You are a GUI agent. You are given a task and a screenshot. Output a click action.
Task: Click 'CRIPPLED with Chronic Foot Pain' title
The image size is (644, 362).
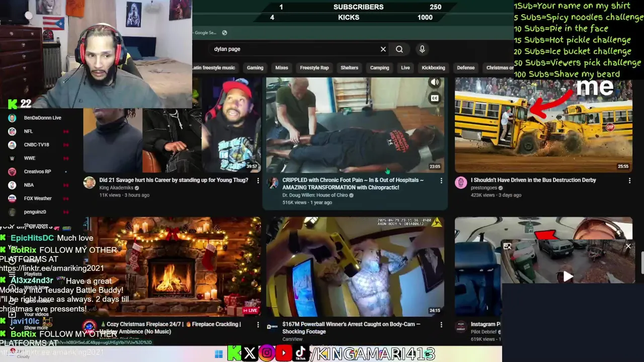click(x=353, y=184)
